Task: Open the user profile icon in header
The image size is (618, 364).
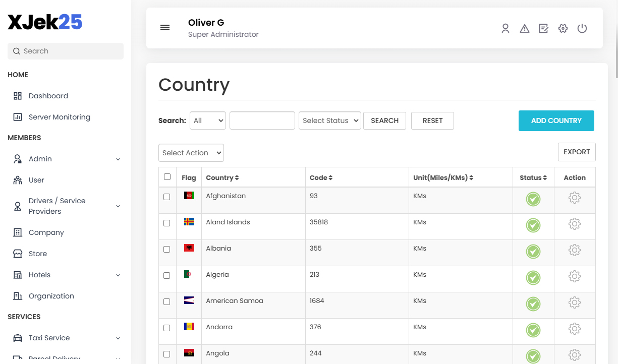Action: pos(505,29)
